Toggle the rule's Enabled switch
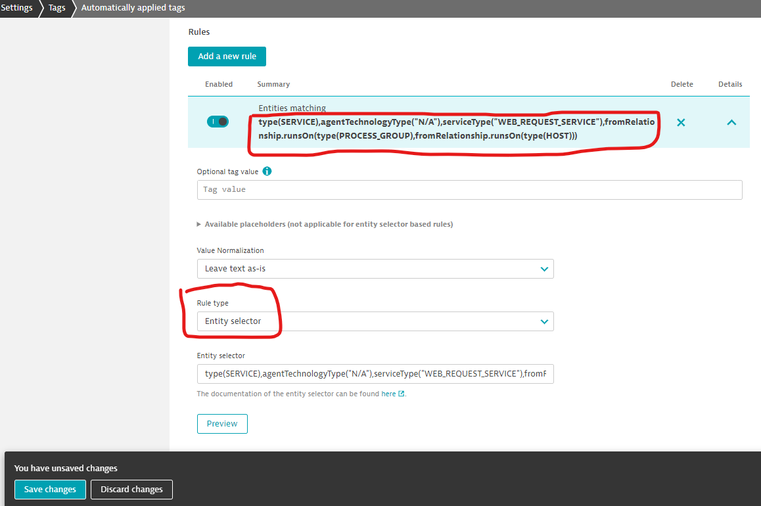Viewport: 761px width, 506px height. point(217,122)
